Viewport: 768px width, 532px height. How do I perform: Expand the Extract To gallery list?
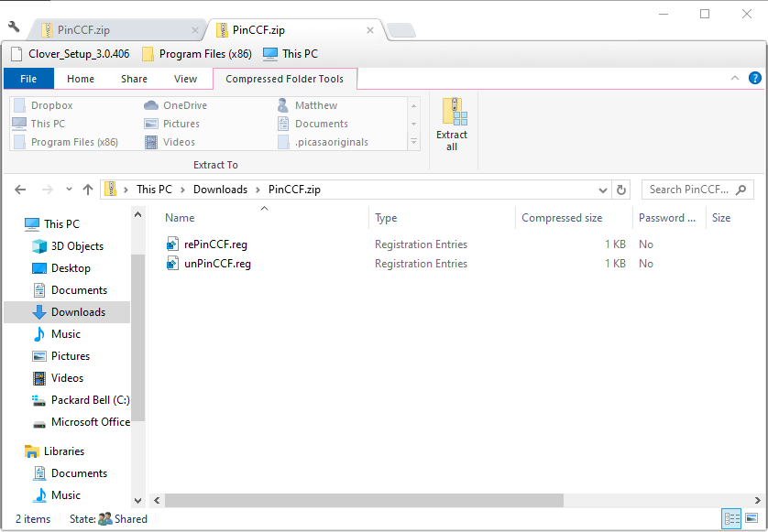[x=414, y=141]
